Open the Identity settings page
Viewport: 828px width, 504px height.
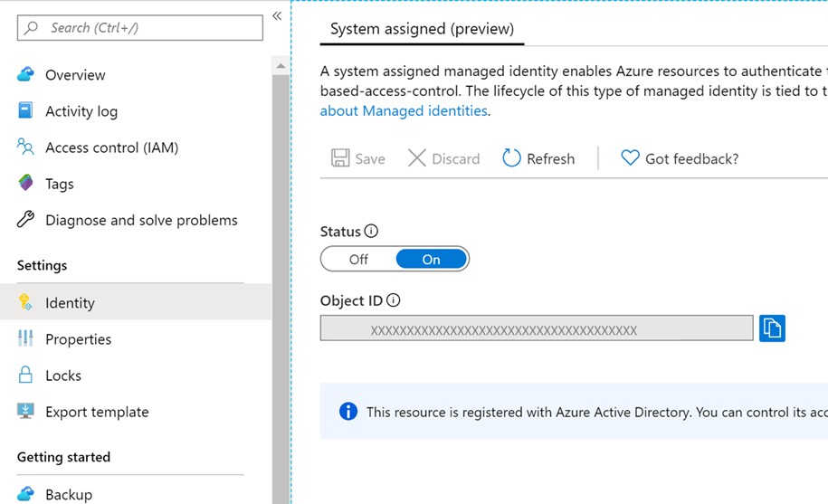[x=70, y=303]
